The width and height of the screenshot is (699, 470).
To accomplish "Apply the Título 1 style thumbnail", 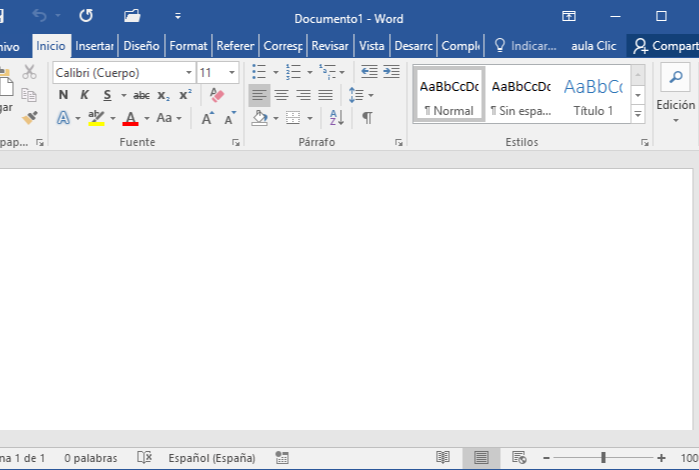I will [593, 96].
